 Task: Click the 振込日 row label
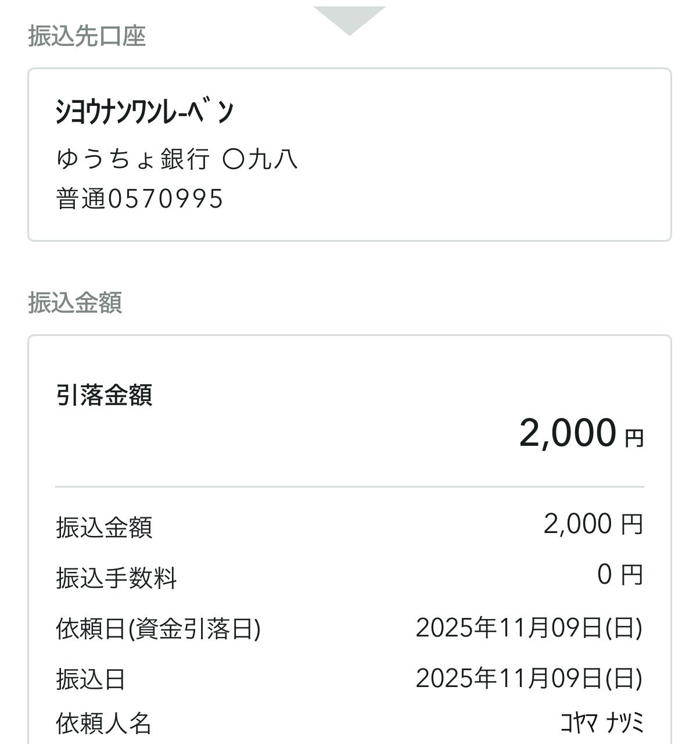click(x=91, y=679)
